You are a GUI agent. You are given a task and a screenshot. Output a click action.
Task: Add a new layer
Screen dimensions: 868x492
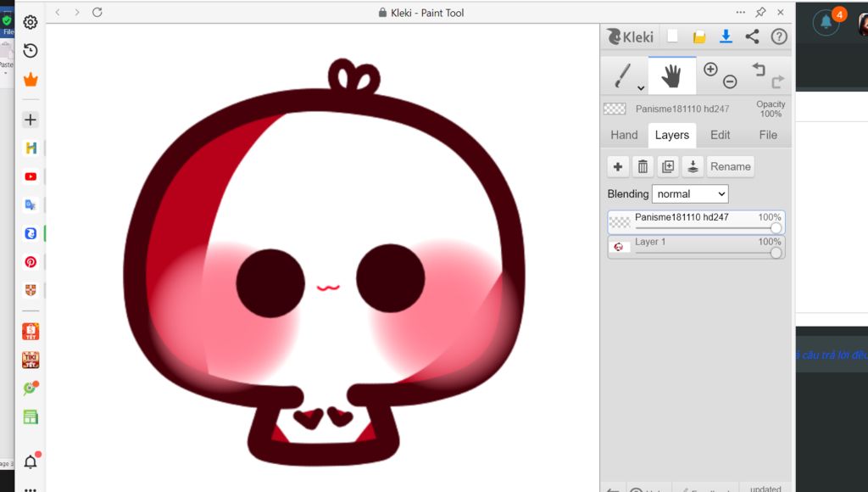(618, 166)
